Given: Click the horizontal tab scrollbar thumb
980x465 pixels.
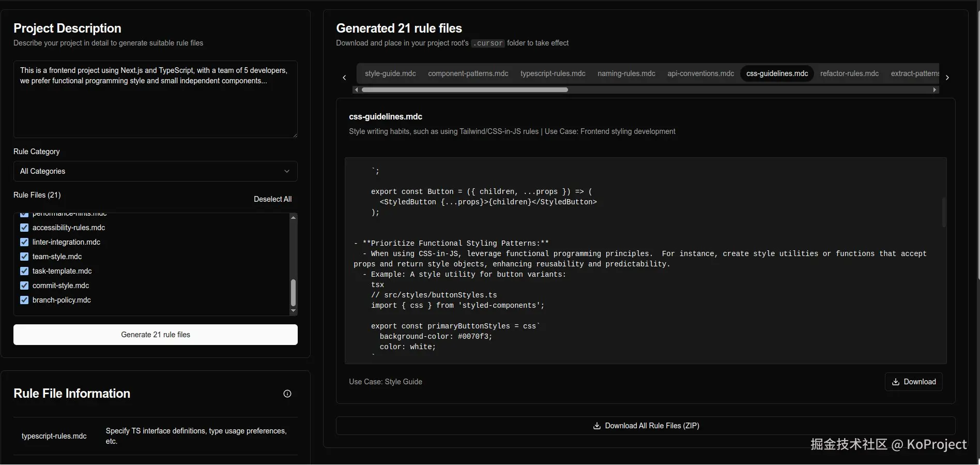Looking at the screenshot, I should (464, 90).
